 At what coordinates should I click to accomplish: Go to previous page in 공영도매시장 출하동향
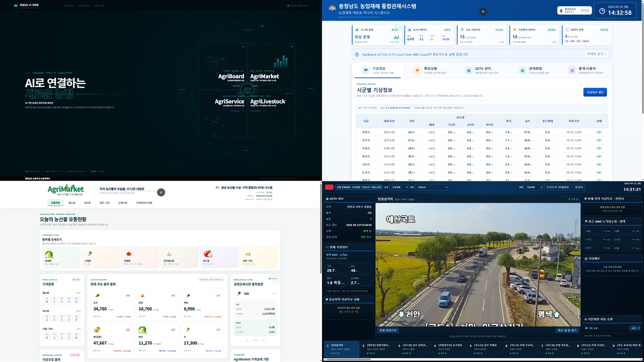[x=248, y=340]
